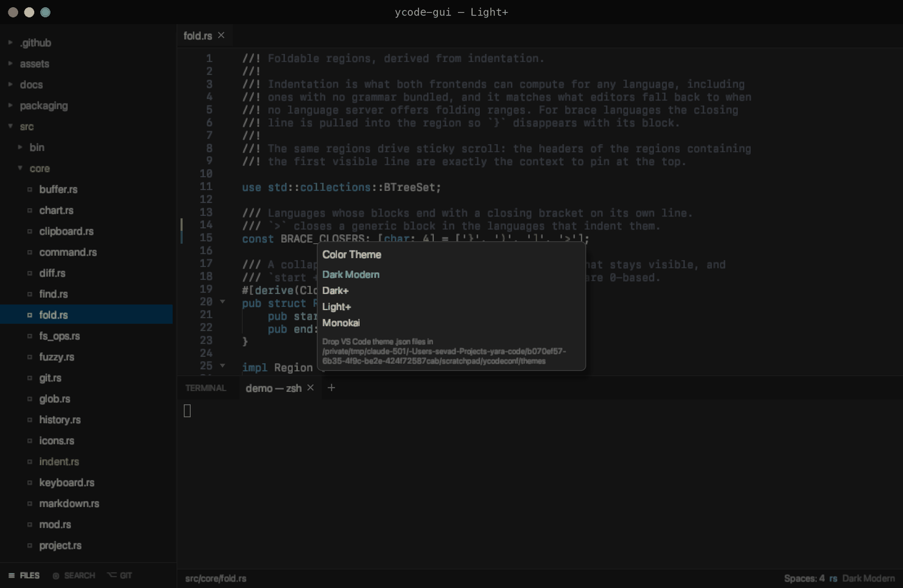
Task: Open buffer.rs file icon
Action: tap(30, 189)
